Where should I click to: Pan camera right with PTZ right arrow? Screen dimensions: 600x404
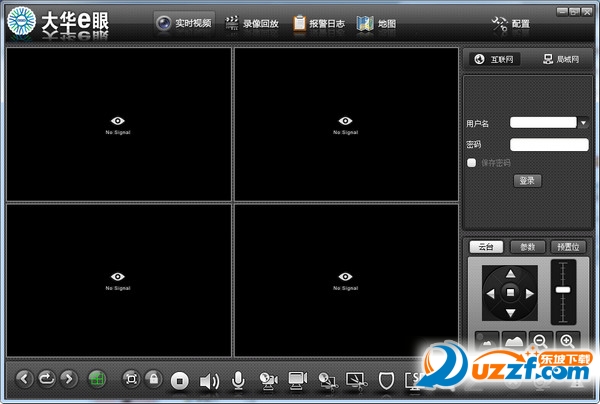pyautogui.click(x=530, y=293)
